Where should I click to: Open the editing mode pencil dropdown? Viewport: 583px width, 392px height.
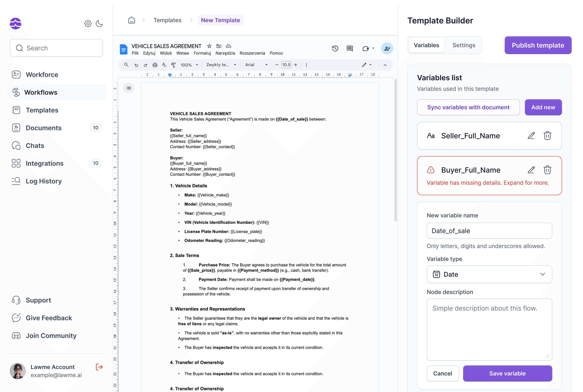[367, 65]
